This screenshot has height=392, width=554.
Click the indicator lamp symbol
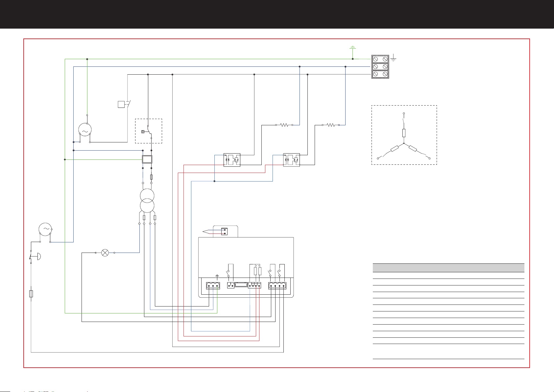105,253
